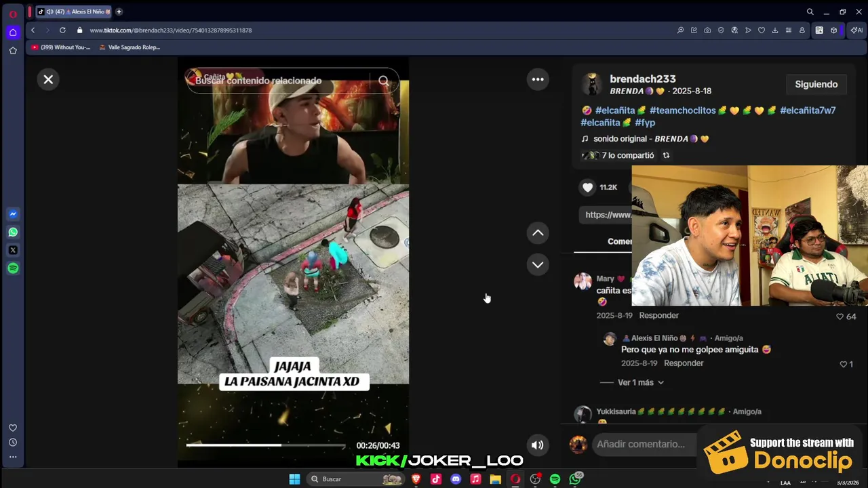
Task: Open history clock in Opera sidebar
Action: point(13,442)
